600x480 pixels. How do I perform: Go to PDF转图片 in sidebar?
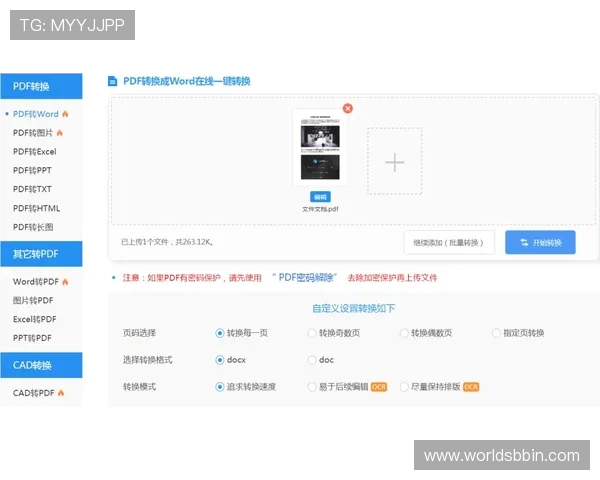33,133
